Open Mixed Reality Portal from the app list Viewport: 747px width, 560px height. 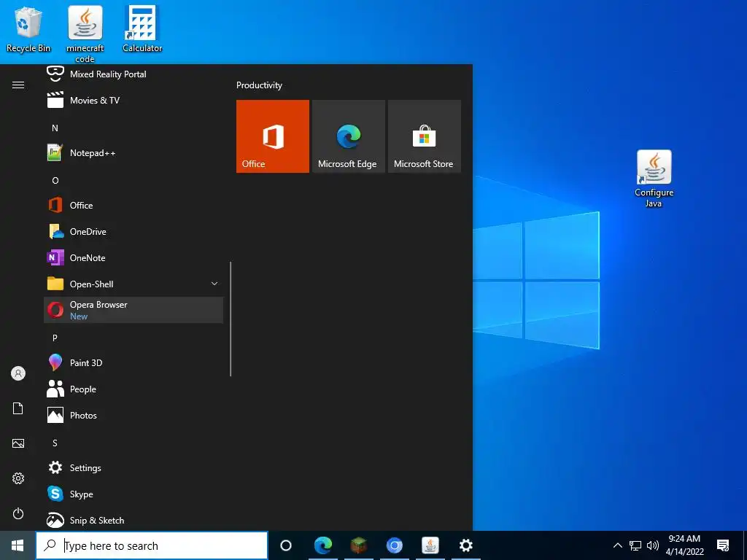tap(133, 74)
